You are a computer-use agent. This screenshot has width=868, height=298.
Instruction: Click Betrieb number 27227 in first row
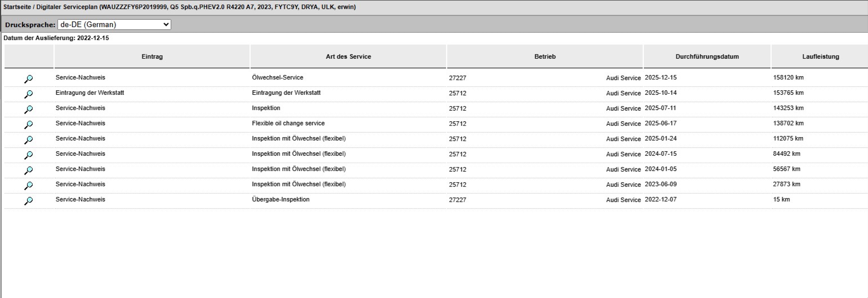tap(458, 78)
